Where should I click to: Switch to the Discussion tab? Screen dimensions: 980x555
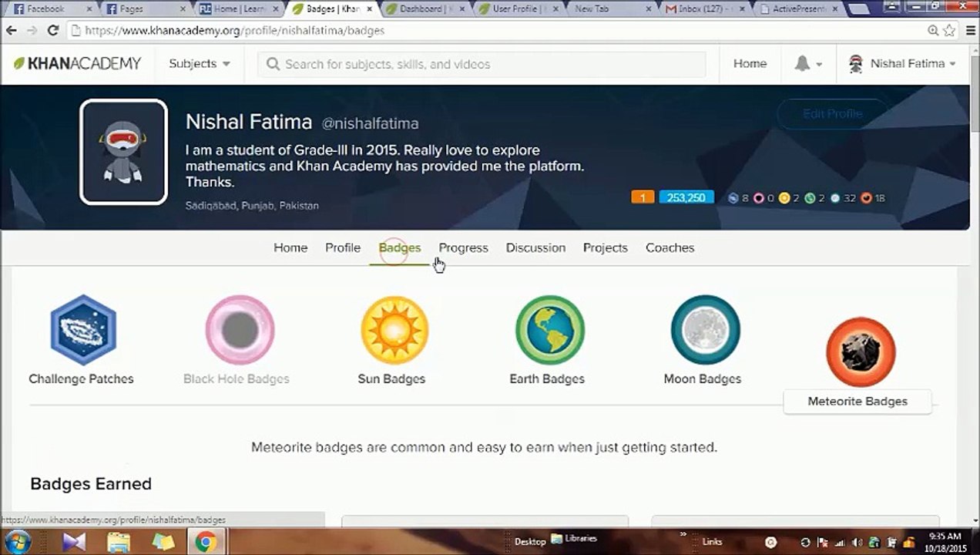point(535,247)
